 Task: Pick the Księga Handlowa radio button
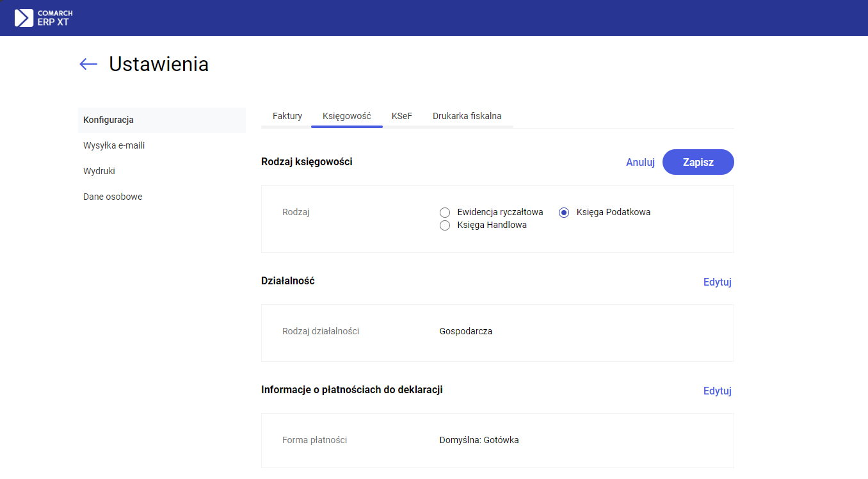click(445, 225)
